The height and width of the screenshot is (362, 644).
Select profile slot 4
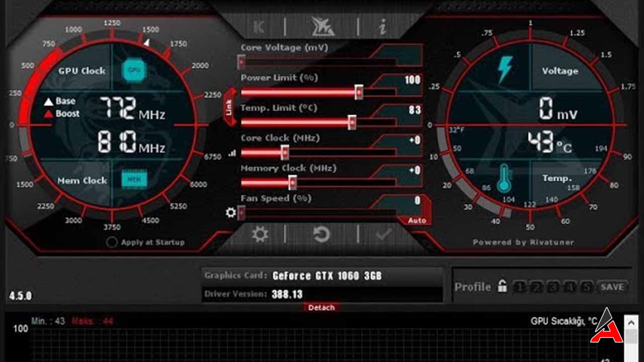point(570,287)
